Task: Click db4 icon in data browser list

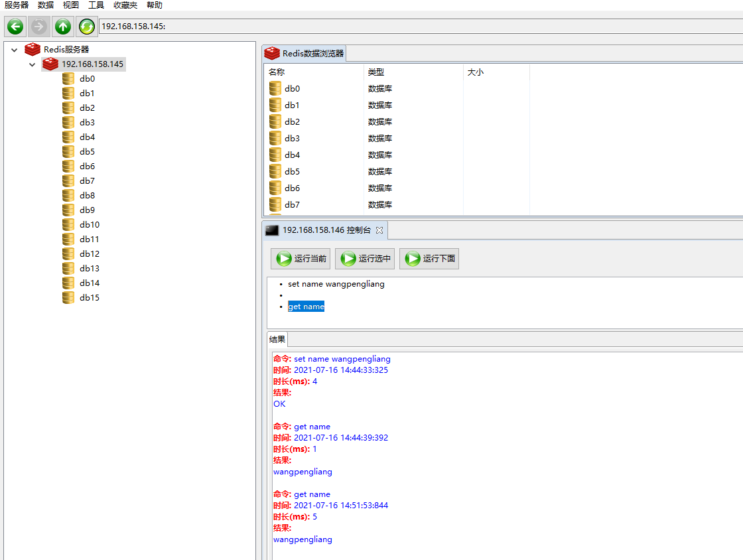Action: [x=275, y=155]
